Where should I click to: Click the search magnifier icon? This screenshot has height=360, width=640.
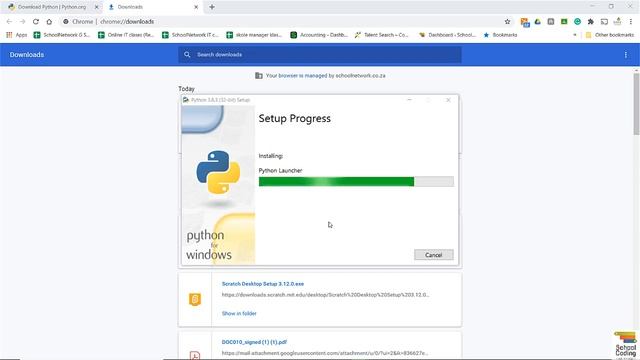tap(187, 55)
